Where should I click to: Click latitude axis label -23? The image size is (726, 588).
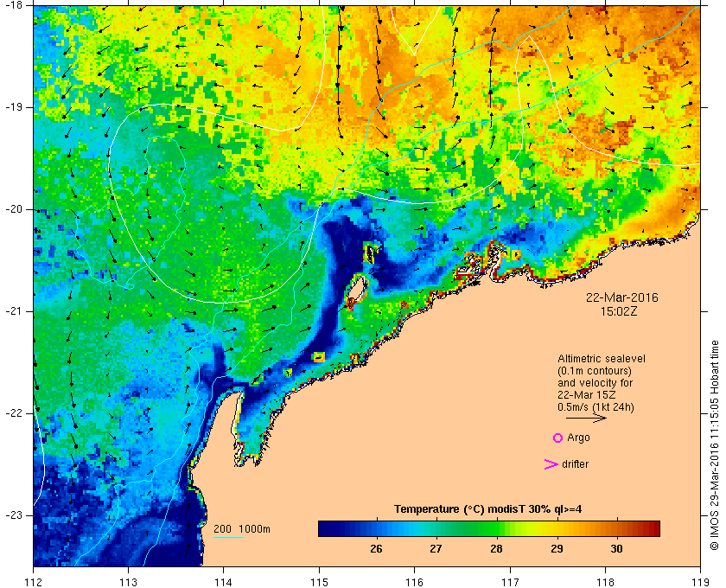click(12, 515)
